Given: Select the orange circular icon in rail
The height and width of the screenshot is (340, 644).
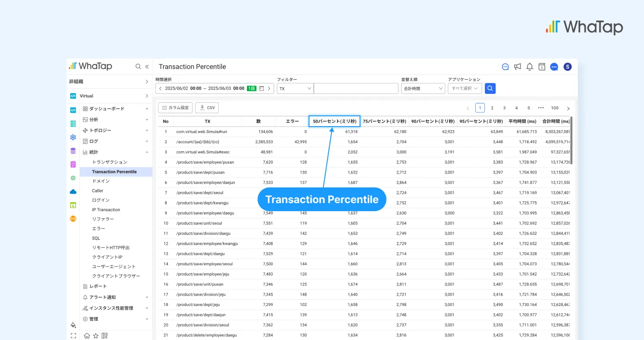Looking at the screenshot, I should [73, 218].
